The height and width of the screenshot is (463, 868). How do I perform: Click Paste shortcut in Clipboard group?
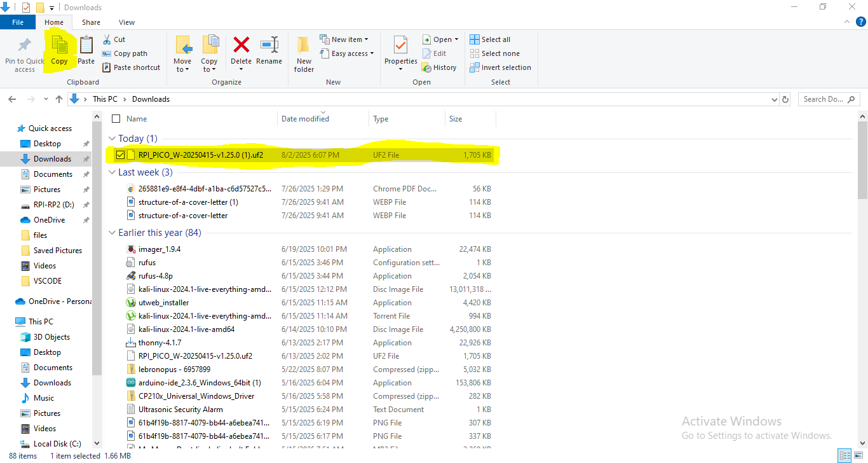pos(131,67)
